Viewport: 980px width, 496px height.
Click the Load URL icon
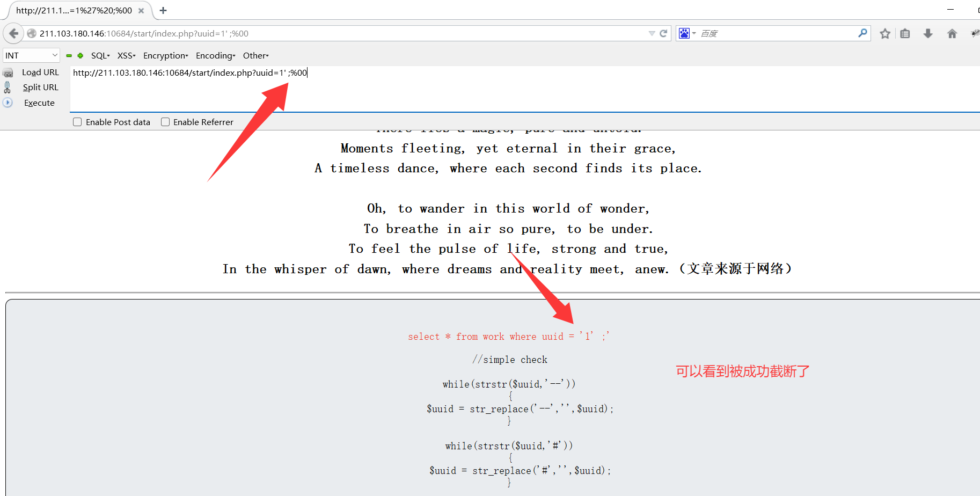[8, 72]
